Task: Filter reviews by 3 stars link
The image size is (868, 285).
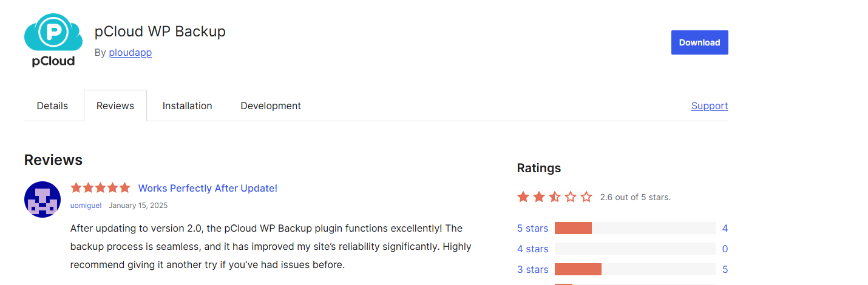Action: [532, 269]
